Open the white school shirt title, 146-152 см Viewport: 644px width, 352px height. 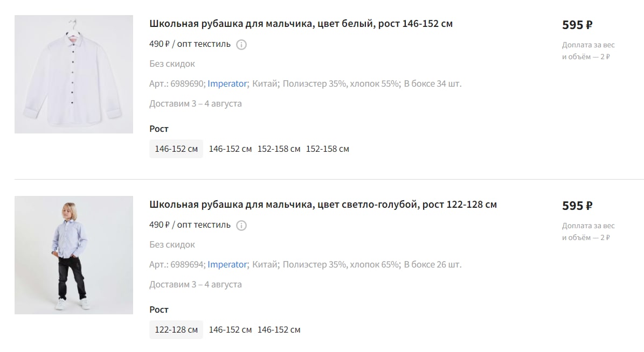tap(301, 24)
